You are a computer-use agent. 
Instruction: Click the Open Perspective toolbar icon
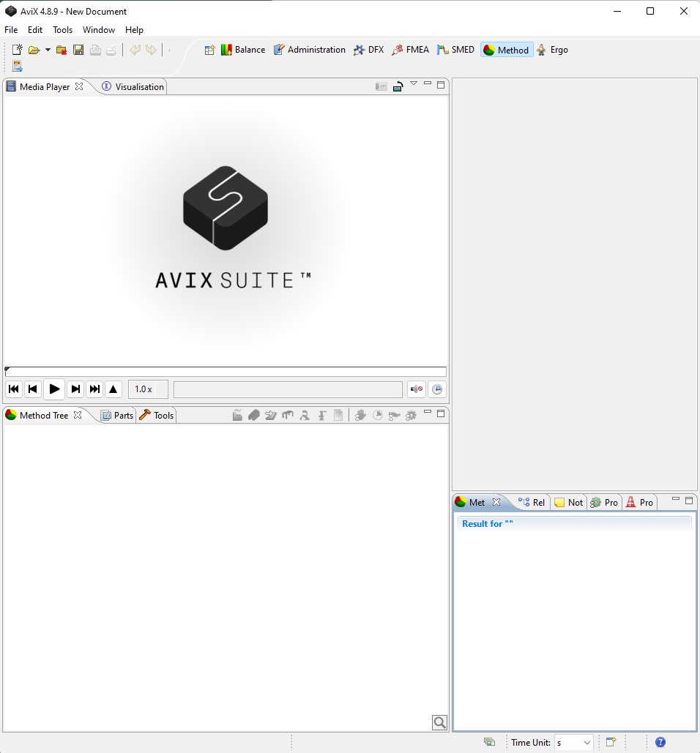click(209, 50)
